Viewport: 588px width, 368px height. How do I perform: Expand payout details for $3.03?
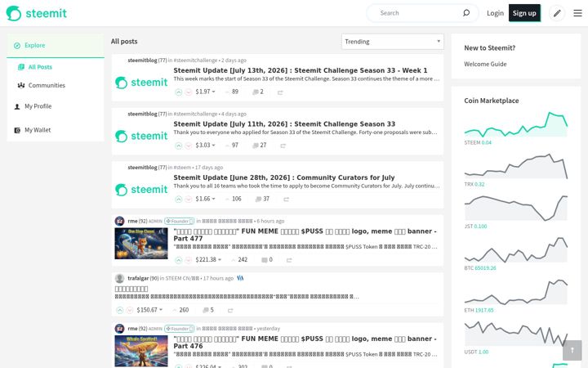[x=205, y=146]
